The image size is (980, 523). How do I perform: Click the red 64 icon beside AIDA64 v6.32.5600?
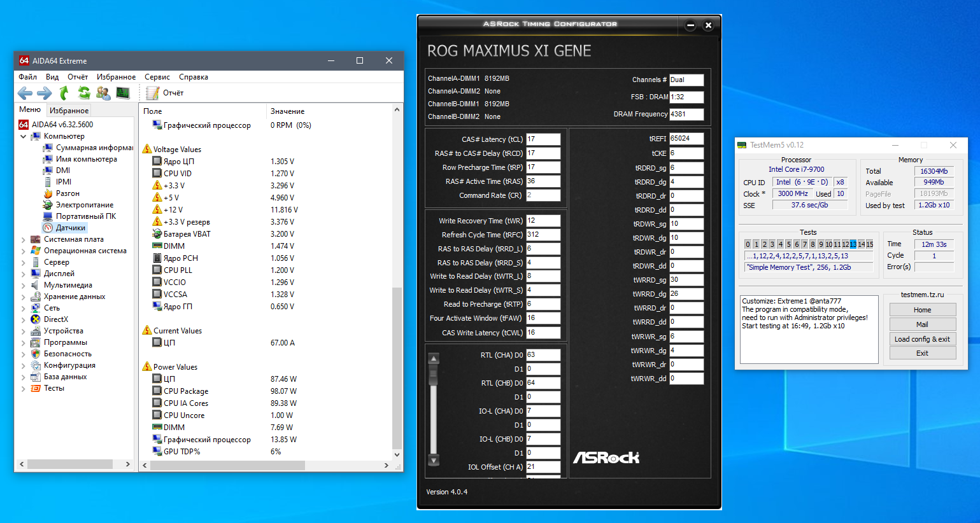24,125
